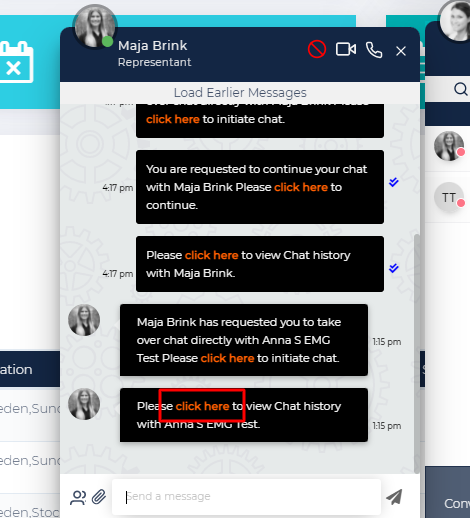Select the TT contact avatar
Viewport: 470px width, 518px height.
[x=449, y=197]
